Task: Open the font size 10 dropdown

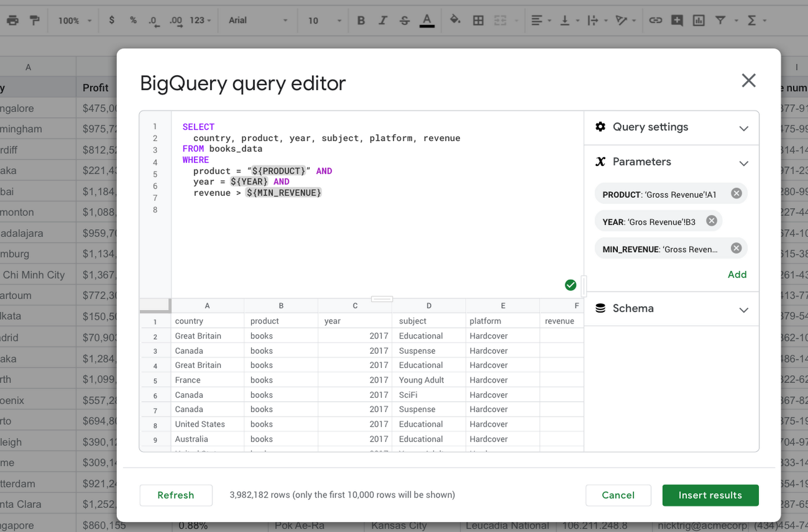Action: coord(325,20)
